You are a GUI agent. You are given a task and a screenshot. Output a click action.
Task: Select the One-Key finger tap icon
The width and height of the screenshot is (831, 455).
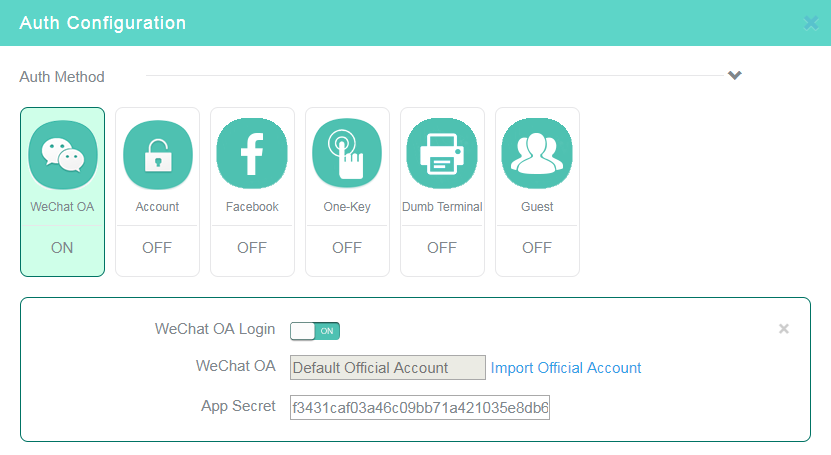pos(347,154)
